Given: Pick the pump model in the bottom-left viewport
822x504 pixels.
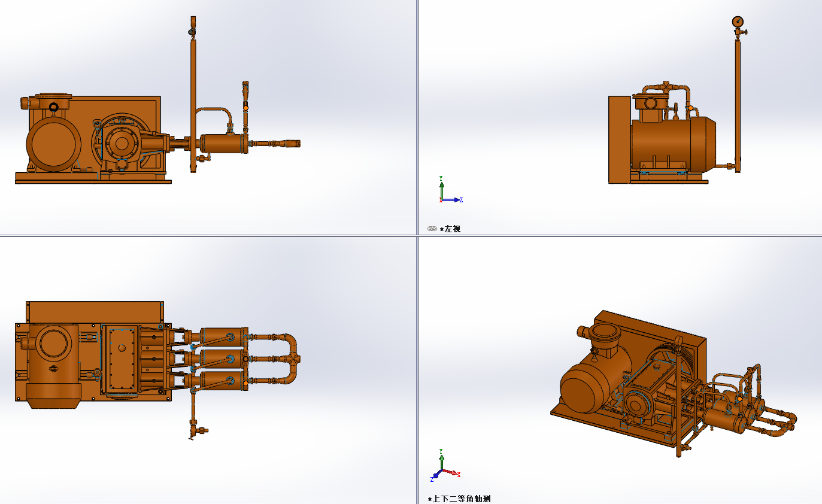Looking at the screenshot, I should [157, 371].
